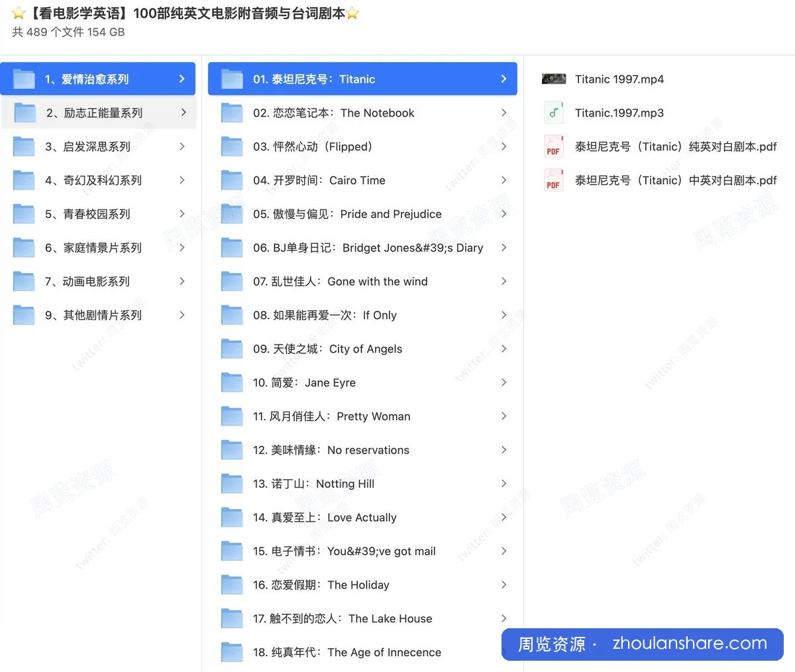Expand the chevron on 14. Love Actually row

pos(503,518)
